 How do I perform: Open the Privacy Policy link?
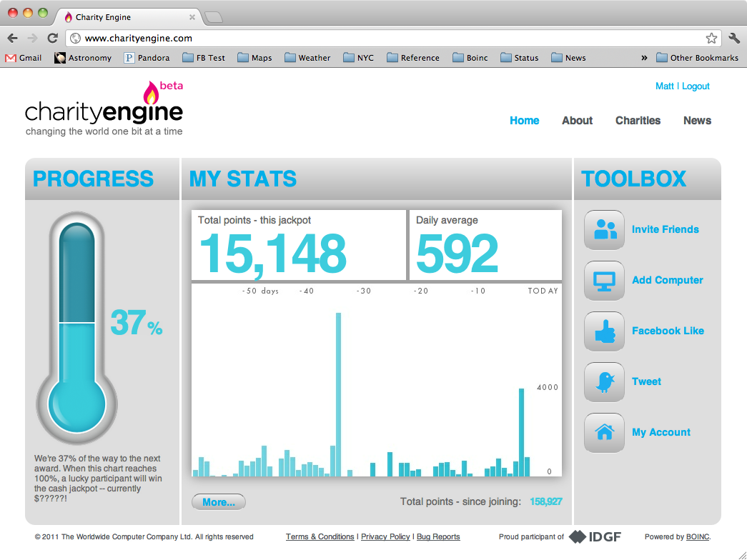pos(385,536)
